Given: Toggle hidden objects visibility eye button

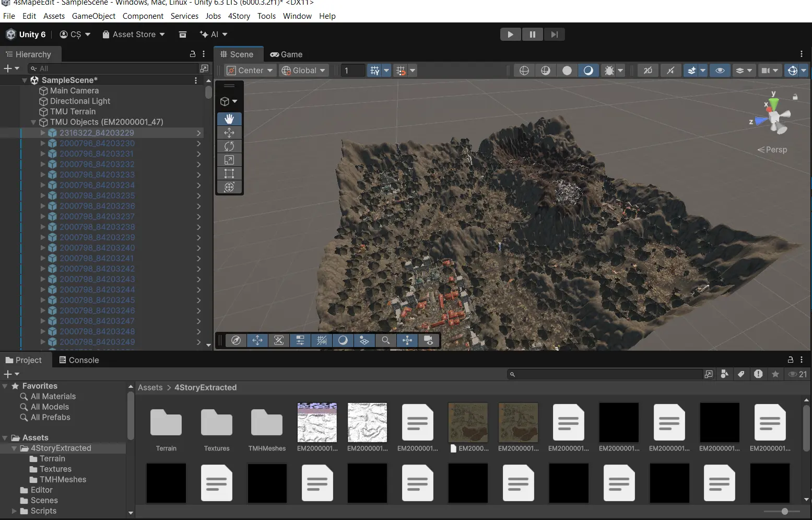Looking at the screenshot, I should pyautogui.click(x=720, y=71).
